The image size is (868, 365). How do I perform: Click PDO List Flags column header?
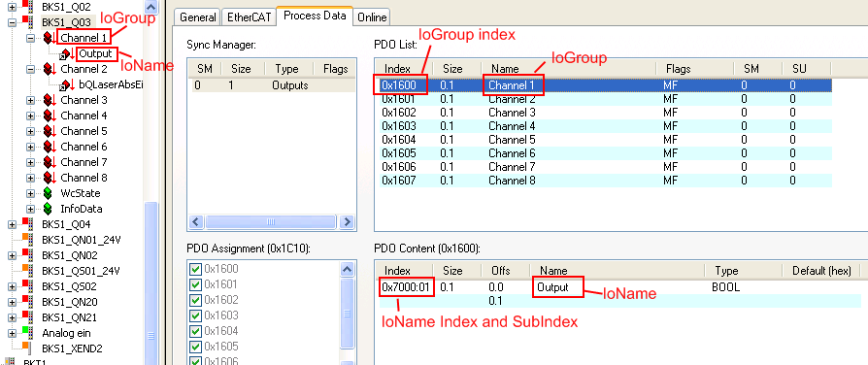tap(695, 69)
